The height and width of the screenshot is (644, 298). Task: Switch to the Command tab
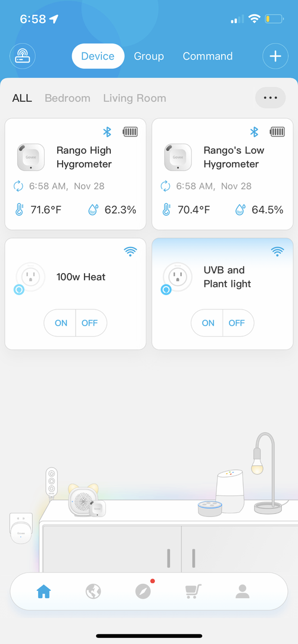[x=207, y=56]
